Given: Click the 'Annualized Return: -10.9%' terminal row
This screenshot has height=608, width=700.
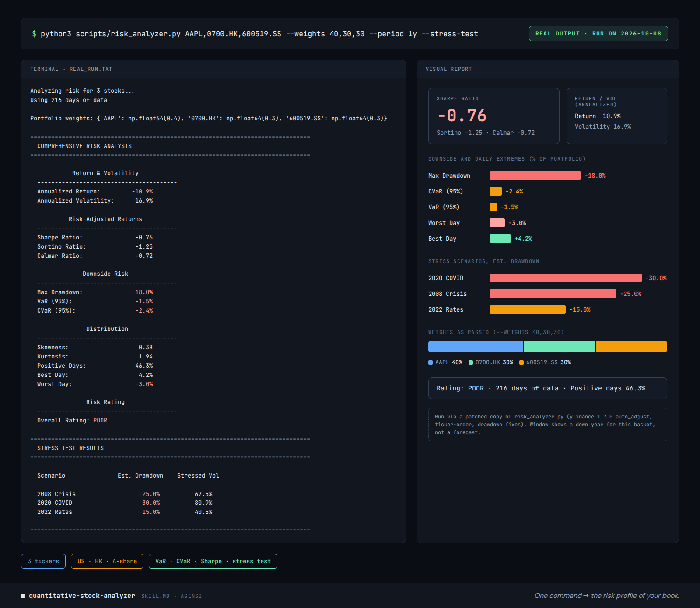Looking at the screenshot, I should [x=95, y=191].
